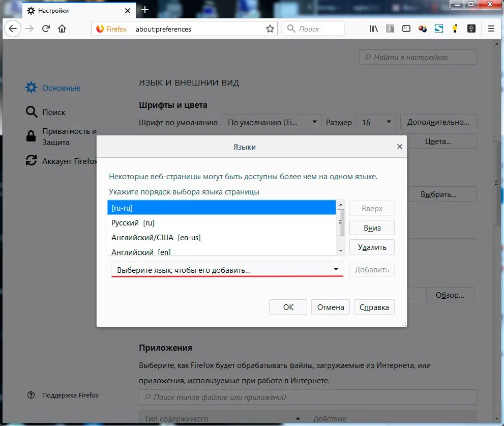Sort by Тип содержимого column header

pos(223,418)
